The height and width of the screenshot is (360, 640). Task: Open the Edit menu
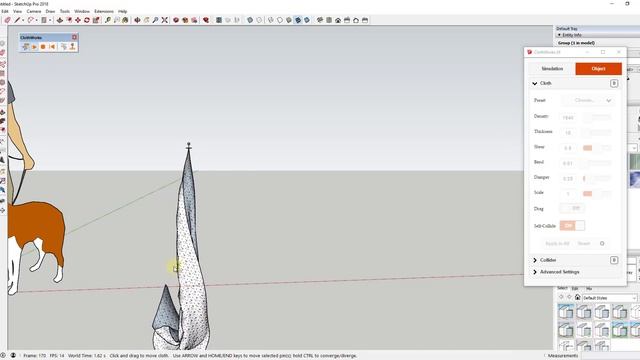(x=4, y=11)
